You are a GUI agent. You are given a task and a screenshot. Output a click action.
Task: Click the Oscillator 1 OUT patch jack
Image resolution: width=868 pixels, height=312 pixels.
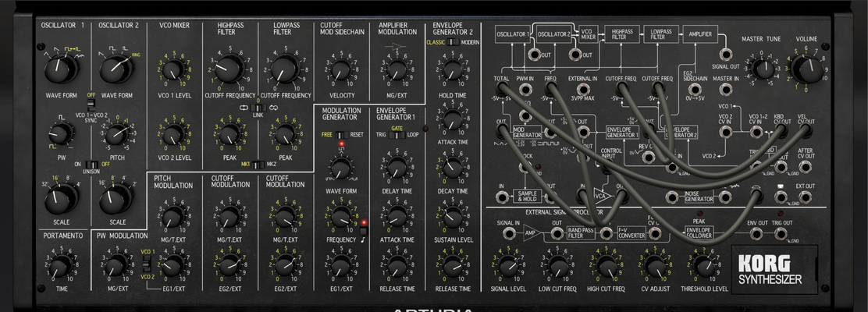535,55
